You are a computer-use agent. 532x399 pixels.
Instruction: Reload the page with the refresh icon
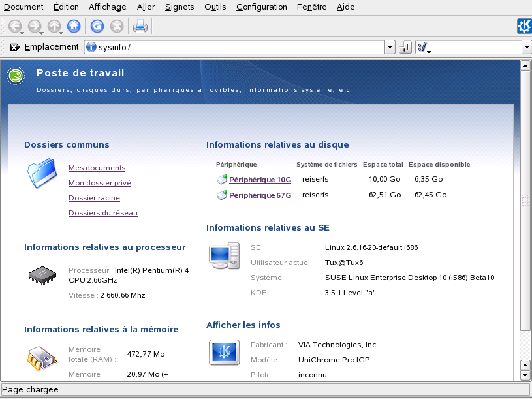pos(97,26)
